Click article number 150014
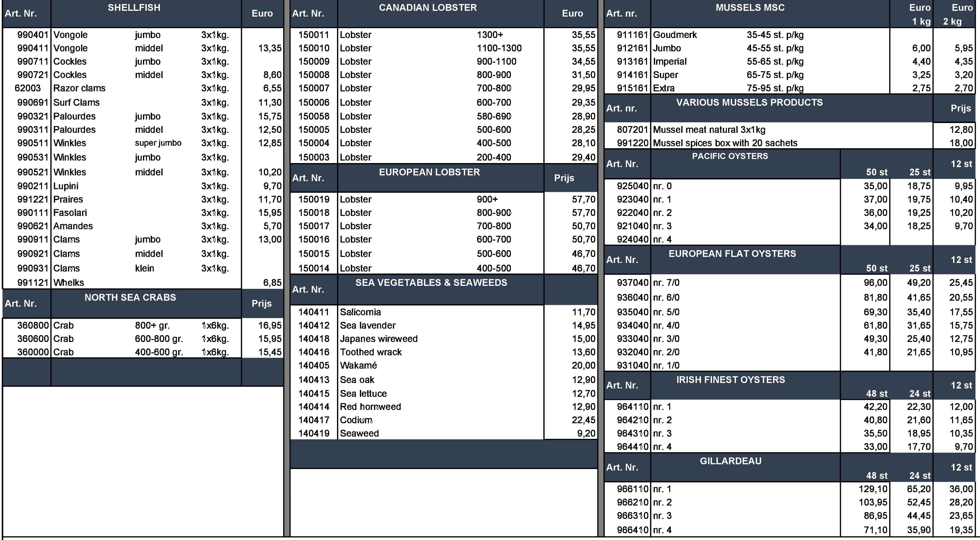The width and height of the screenshot is (980, 540). [x=314, y=268]
